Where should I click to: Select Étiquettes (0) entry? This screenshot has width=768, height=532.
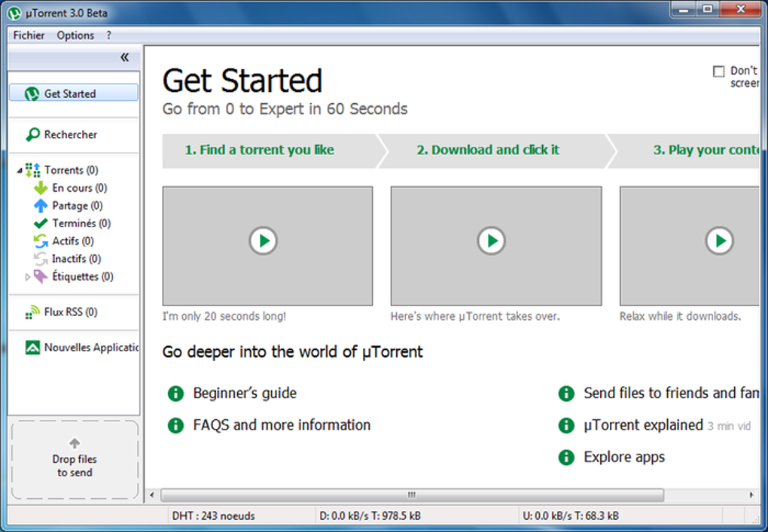[83, 276]
